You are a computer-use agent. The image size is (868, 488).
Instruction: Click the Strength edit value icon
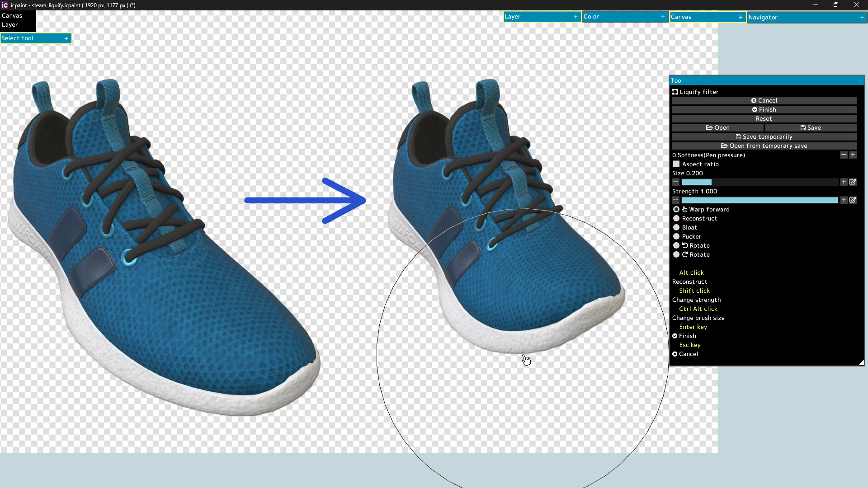(853, 200)
